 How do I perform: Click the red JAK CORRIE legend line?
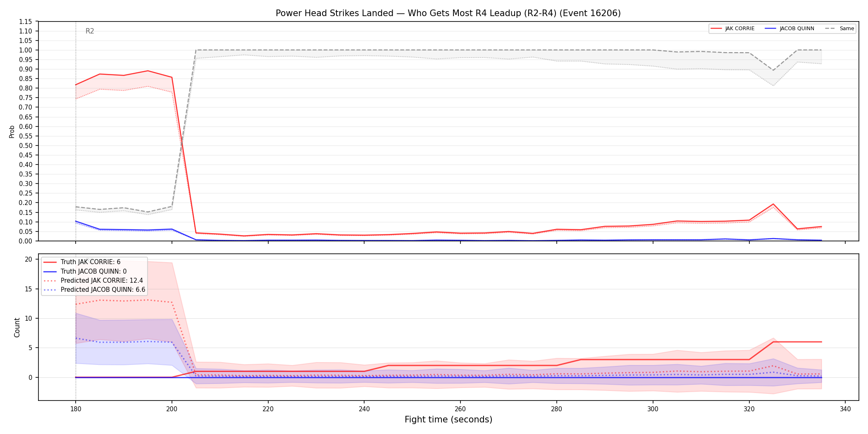point(716,29)
